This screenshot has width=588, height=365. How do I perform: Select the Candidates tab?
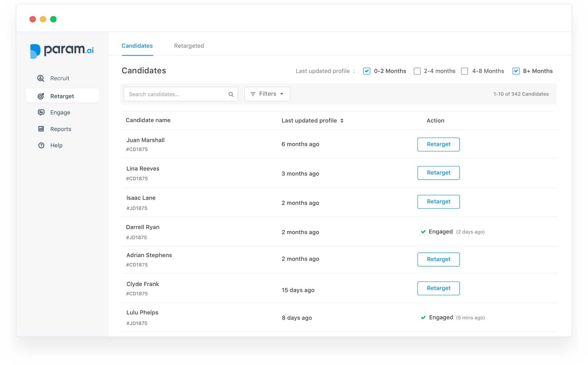pyautogui.click(x=137, y=46)
